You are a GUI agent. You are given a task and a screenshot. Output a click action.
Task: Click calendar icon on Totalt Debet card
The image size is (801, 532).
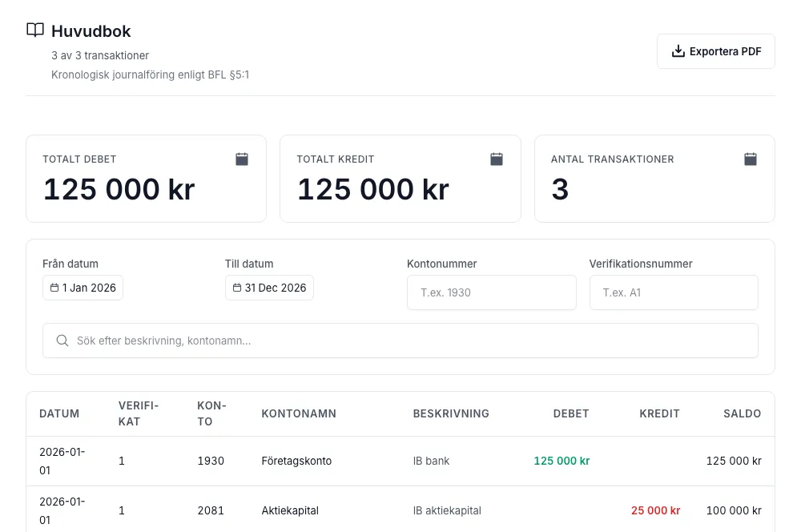(242, 159)
